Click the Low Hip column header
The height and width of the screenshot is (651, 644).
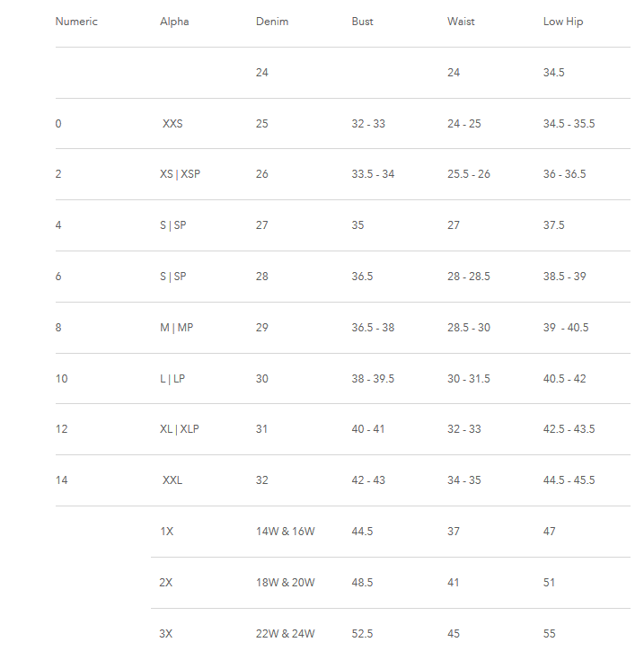coord(563,22)
